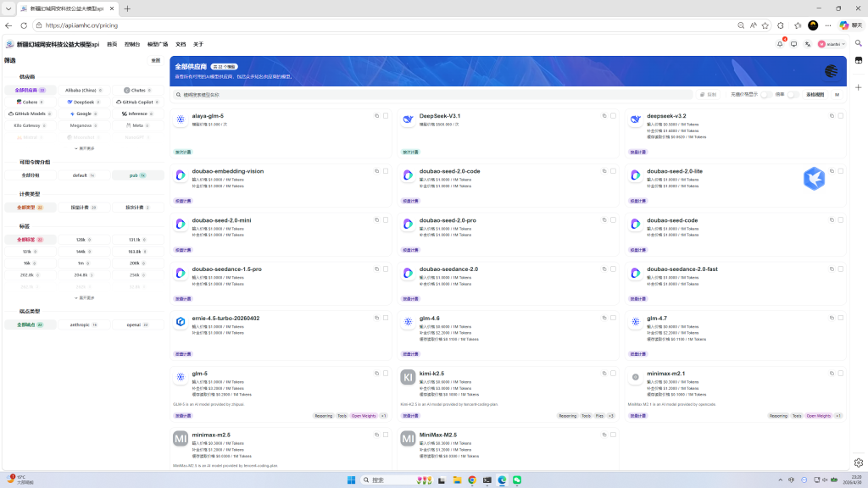Viewport: 868px width, 488px height.
Task: Check the doubao-seedance-2.0 card checkbox
Action: [614, 269]
